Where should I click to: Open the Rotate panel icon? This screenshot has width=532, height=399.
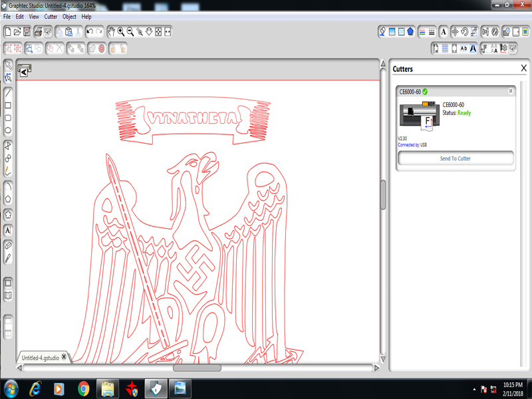(x=464, y=32)
